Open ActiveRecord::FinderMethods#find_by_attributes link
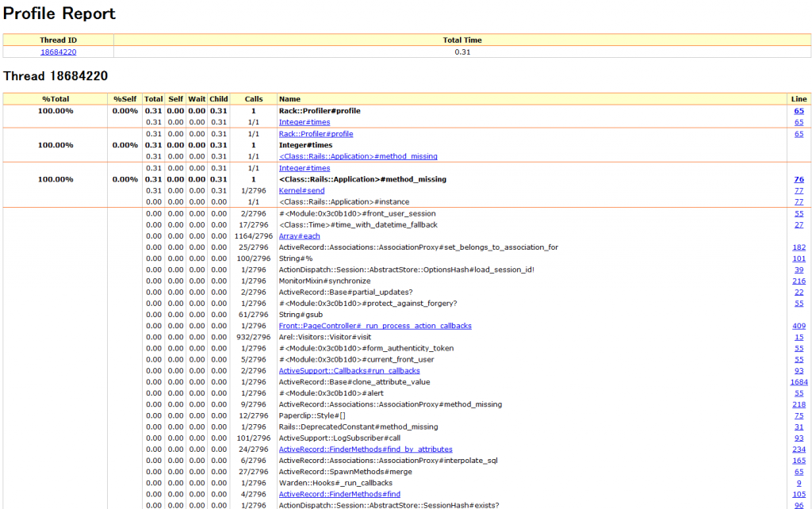The image size is (812, 509). coord(366,450)
